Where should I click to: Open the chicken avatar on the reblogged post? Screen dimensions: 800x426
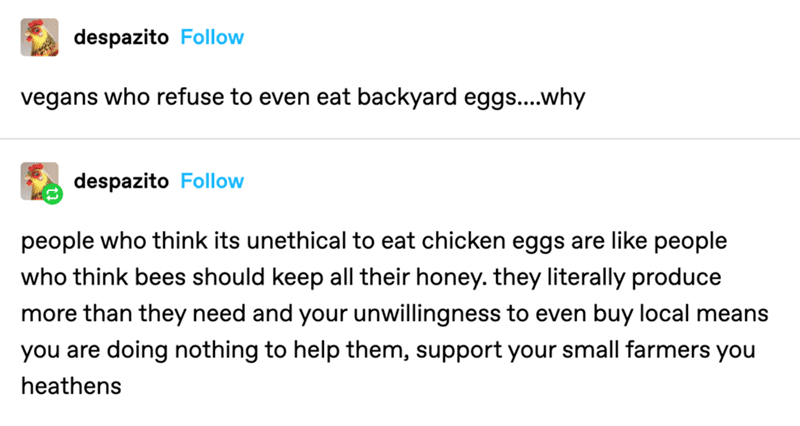pos(39,181)
